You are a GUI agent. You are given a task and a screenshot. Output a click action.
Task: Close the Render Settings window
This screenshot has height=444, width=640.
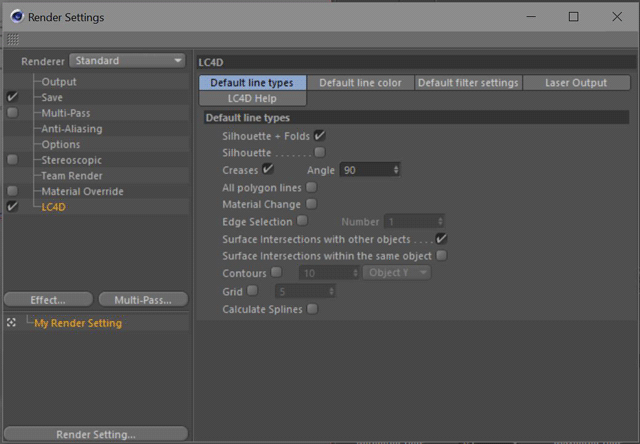pyautogui.click(x=617, y=16)
